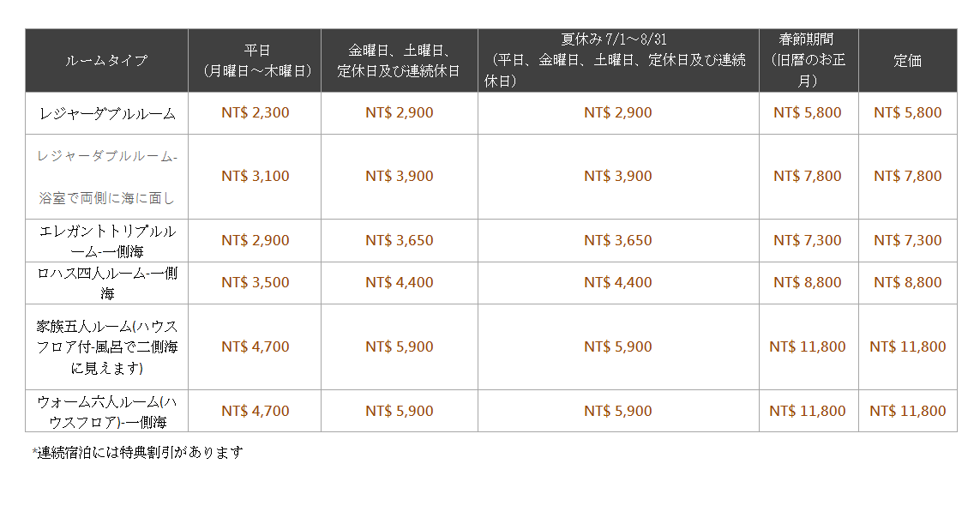
Task: Click the ルームタイプ column header
Action: click(106, 61)
